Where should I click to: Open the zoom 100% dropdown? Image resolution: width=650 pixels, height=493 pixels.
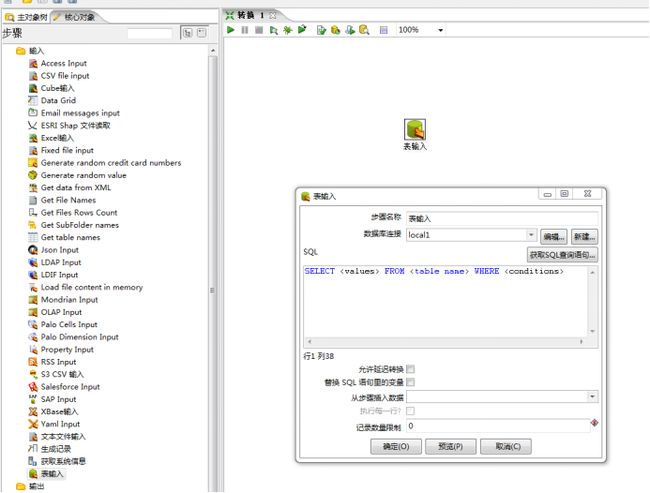coord(441,30)
